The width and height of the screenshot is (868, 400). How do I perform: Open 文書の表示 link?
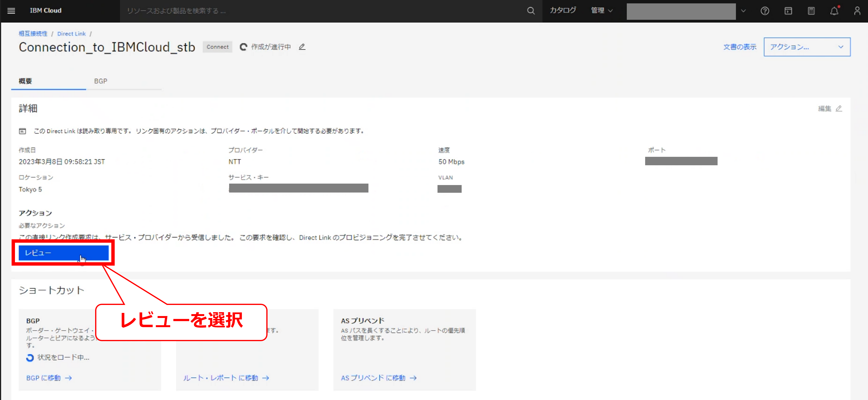(740, 47)
